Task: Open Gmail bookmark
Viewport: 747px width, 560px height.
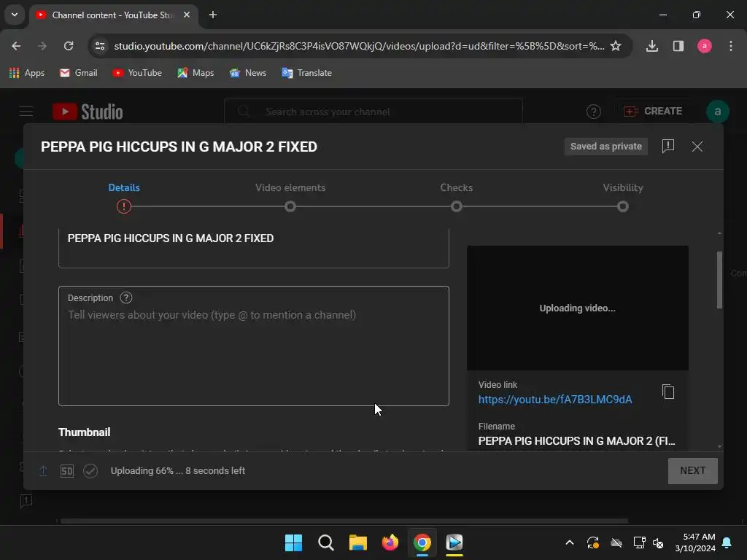Action: [x=79, y=73]
